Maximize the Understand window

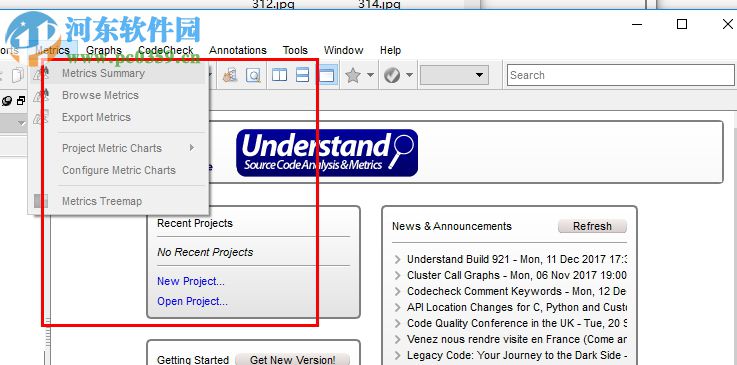[x=682, y=24]
